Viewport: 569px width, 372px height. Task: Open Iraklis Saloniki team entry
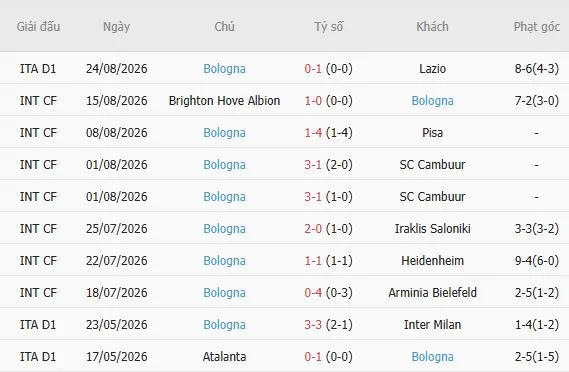(432, 229)
